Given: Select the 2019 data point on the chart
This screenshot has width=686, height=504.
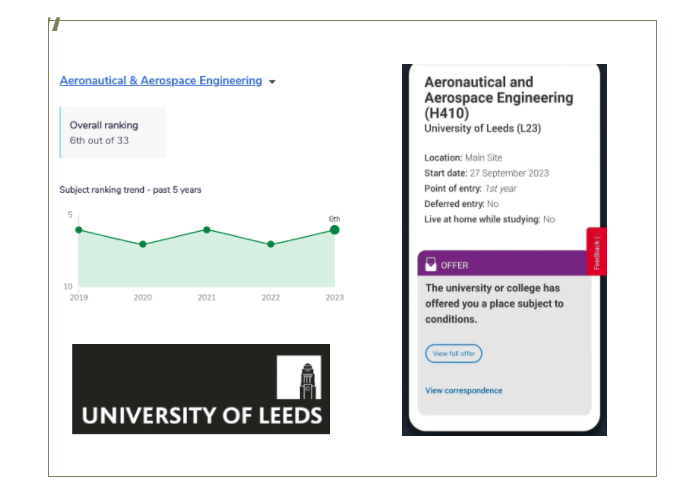Looking at the screenshot, I should point(79,230).
